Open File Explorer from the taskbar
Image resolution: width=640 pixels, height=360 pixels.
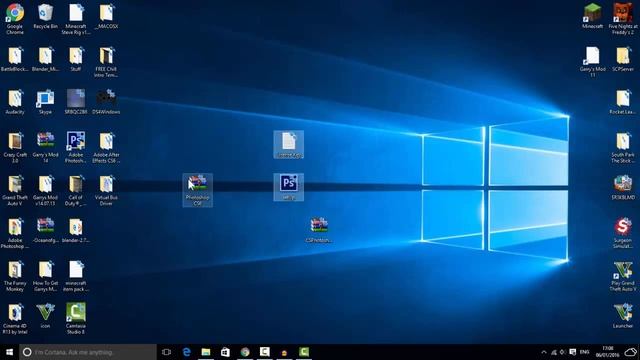click(x=206, y=352)
